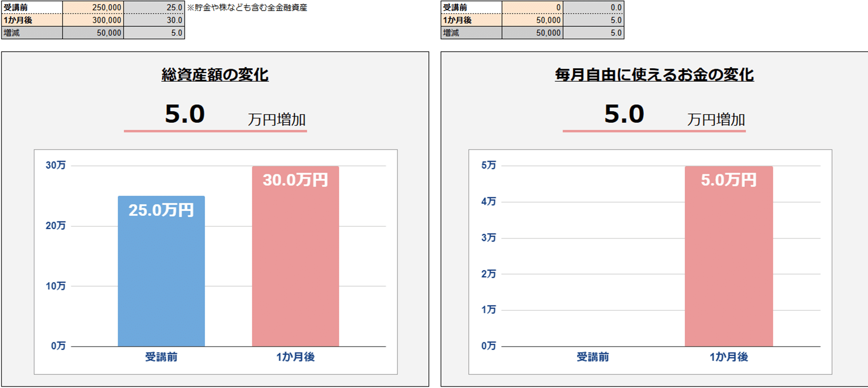
Task: Click the 30万 axis label
Action: (56, 165)
